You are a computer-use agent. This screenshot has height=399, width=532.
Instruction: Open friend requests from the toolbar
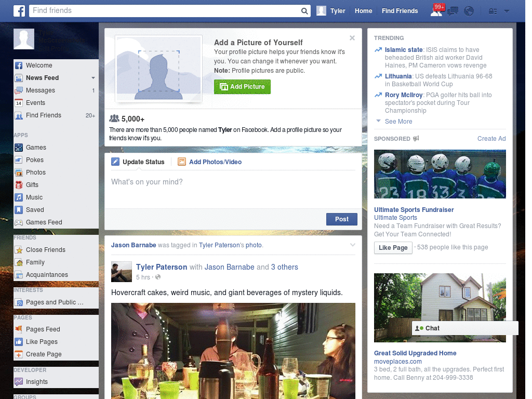(x=437, y=10)
